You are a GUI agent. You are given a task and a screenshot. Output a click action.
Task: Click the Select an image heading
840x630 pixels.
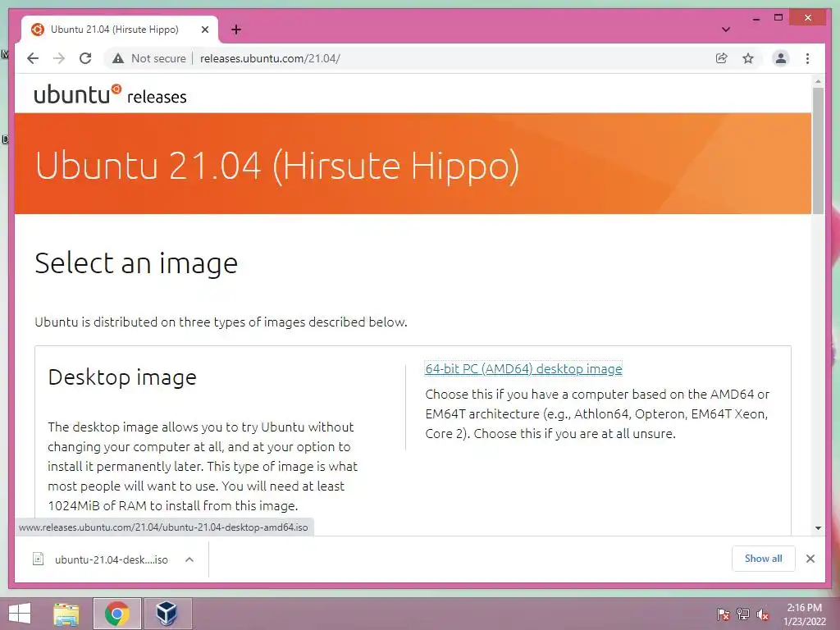(x=136, y=263)
